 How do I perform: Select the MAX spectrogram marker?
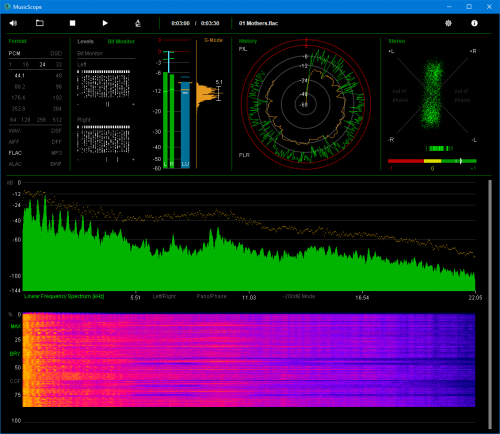[x=16, y=326]
